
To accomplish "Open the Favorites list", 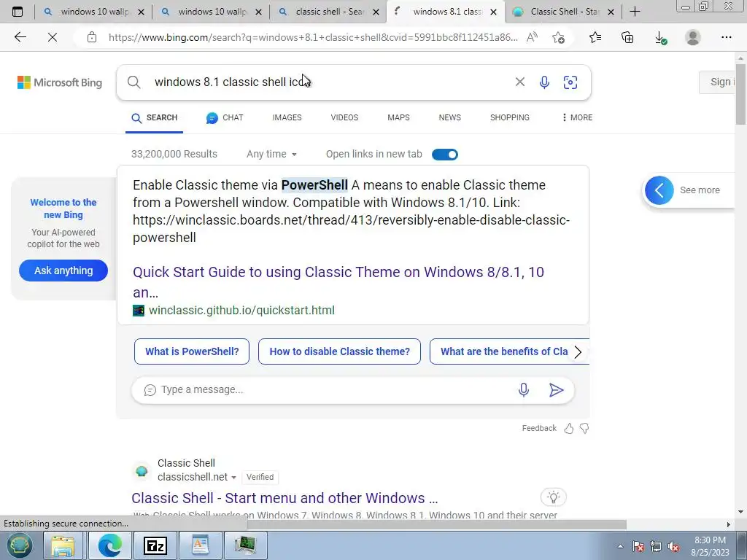I will [595, 37].
